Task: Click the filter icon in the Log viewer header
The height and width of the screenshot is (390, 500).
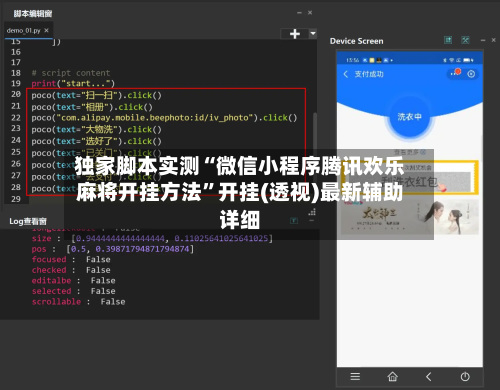Action: [294, 221]
